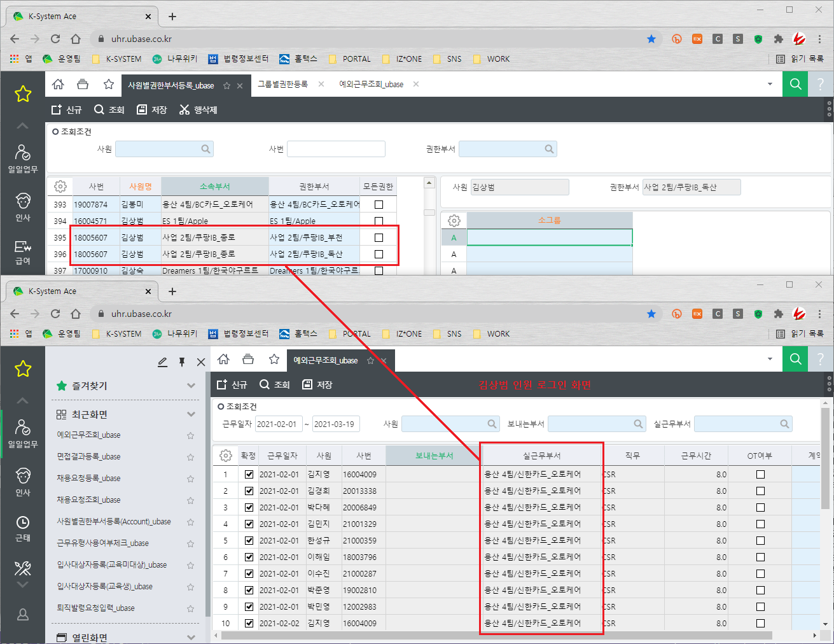Image resolution: width=834 pixels, height=644 pixels.
Task: Uncheck the 확정 checkbox for 한성규
Action: tap(249, 540)
